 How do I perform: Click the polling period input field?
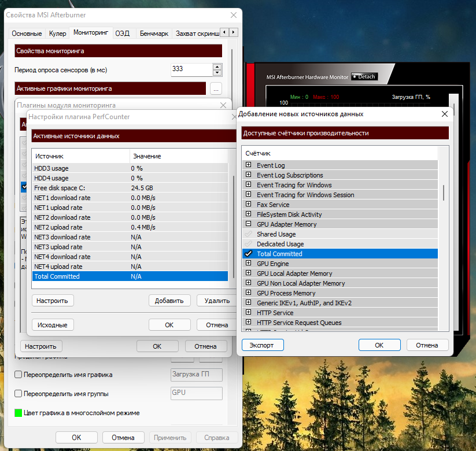192,69
